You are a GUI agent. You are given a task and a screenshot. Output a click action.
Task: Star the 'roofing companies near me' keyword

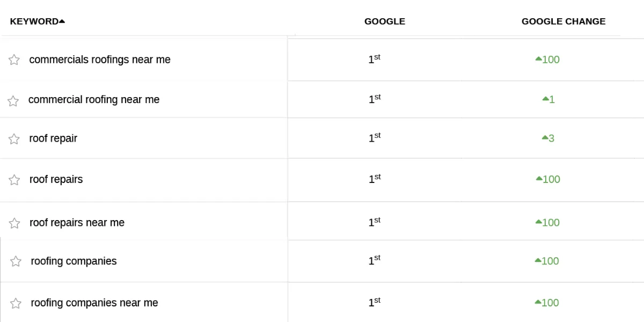(16, 303)
